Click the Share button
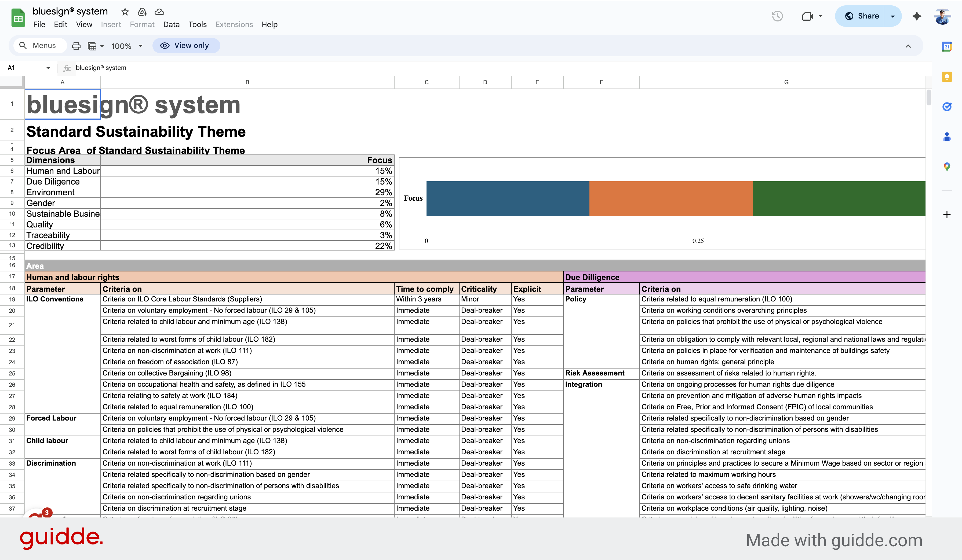 coord(860,16)
